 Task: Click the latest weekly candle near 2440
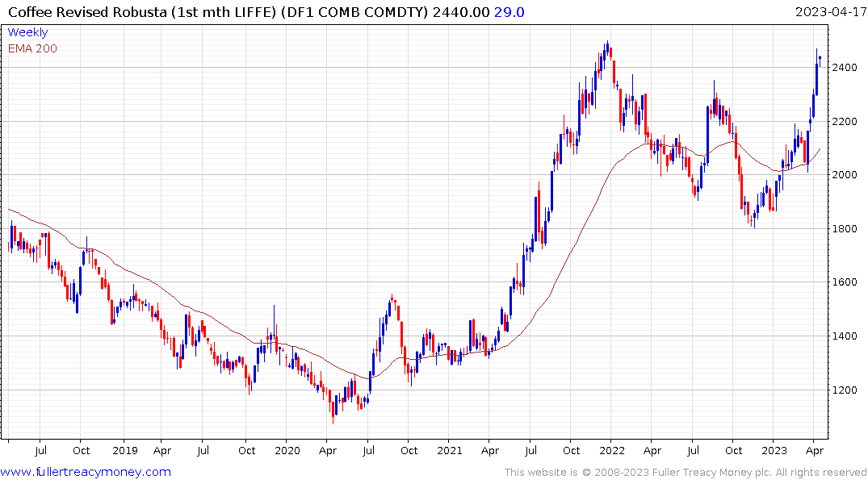[820, 60]
